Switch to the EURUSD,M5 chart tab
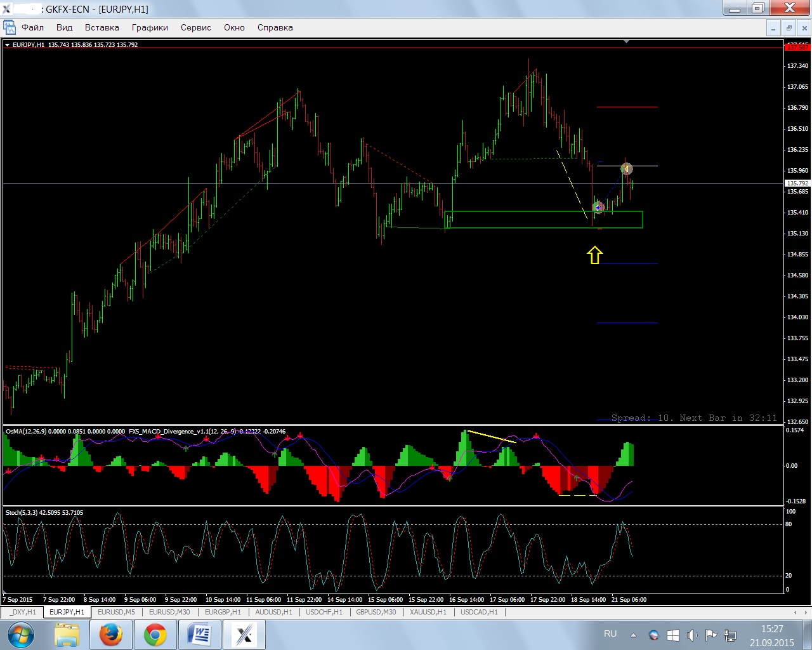This screenshot has height=650, width=812. [x=116, y=612]
